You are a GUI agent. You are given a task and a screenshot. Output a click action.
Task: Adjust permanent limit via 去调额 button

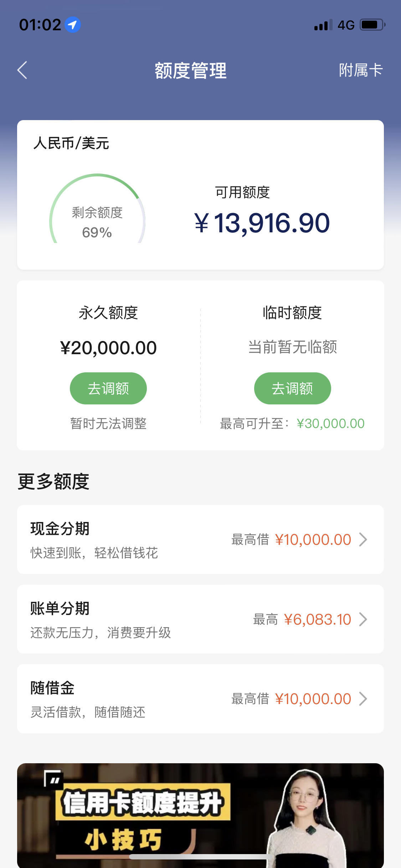[x=108, y=388]
